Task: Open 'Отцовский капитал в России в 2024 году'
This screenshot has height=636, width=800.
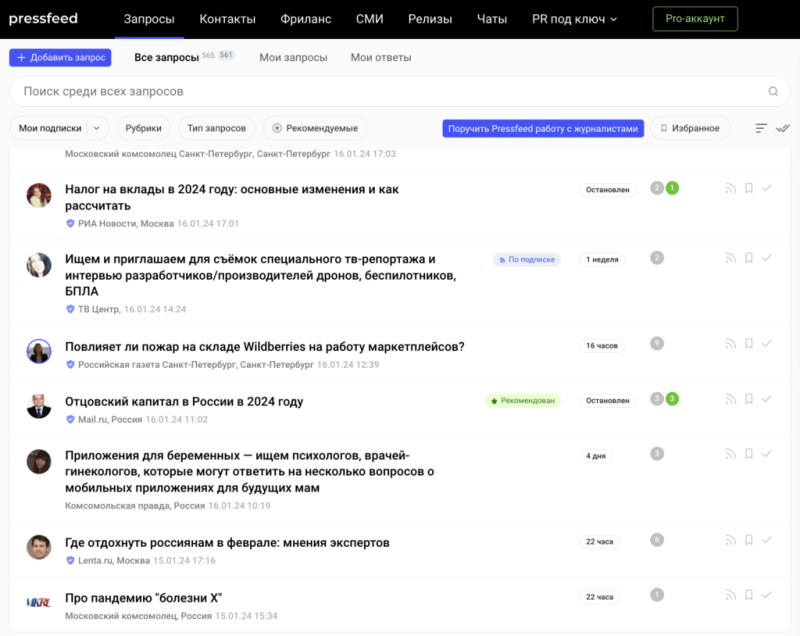Action: pyautogui.click(x=184, y=402)
